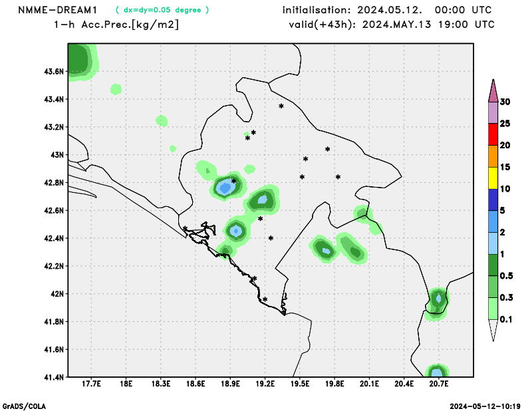Screen dimensions: 532x411
Task: Pick the medium blue 2–5 colorbar segment
Action: pyautogui.click(x=493, y=221)
